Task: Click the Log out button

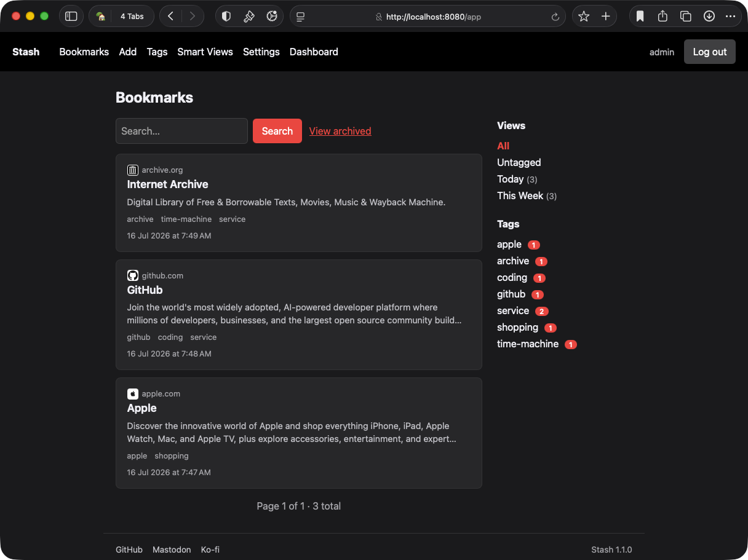Action: (x=710, y=52)
